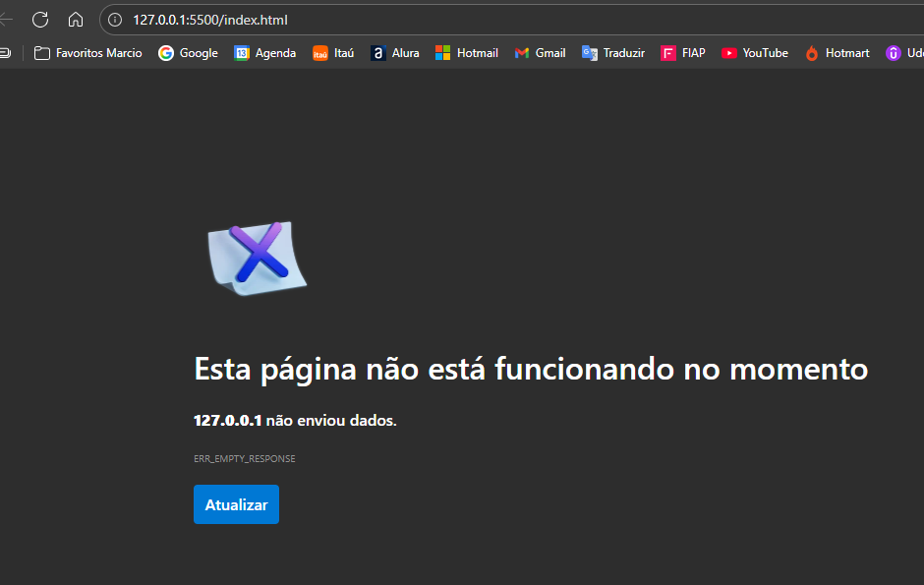Go to the browser home page icon
Viewport: 924px width, 585px height.
point(76,20)
